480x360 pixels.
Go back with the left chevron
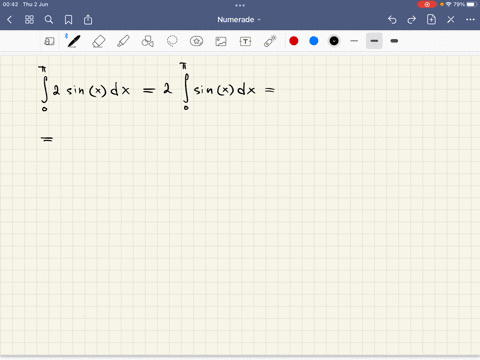[9, 20]
